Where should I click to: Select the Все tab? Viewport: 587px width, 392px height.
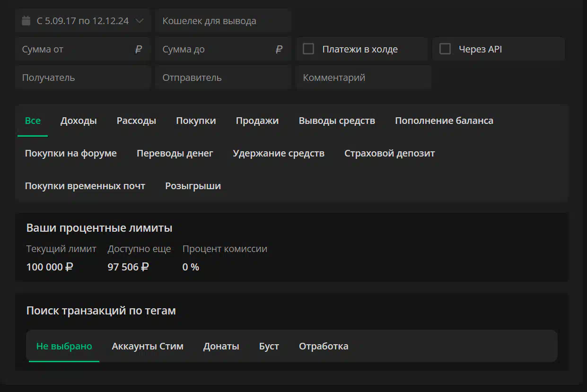pos(33,121)
